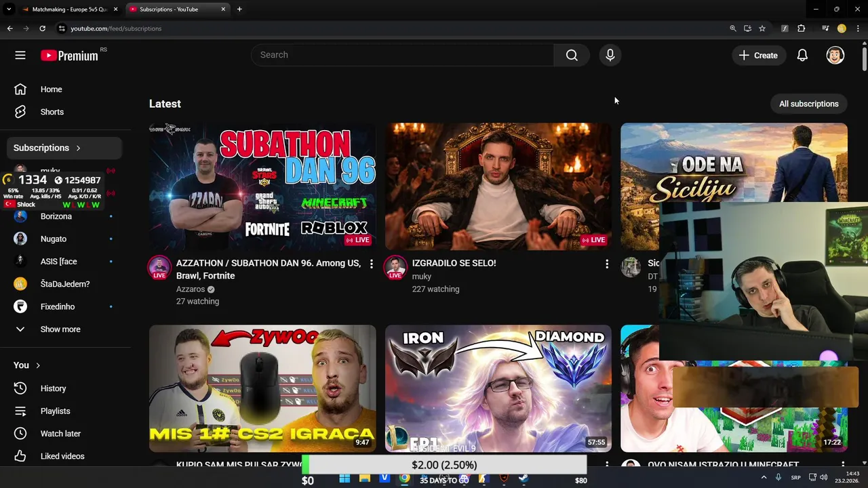Start voice search with the microphone
The image size is (868, 488).
click(x=610, y=55)
